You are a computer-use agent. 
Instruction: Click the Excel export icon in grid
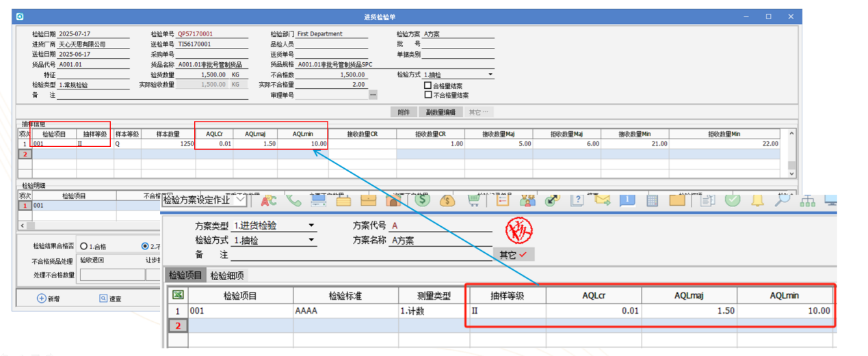click(178, 295)
